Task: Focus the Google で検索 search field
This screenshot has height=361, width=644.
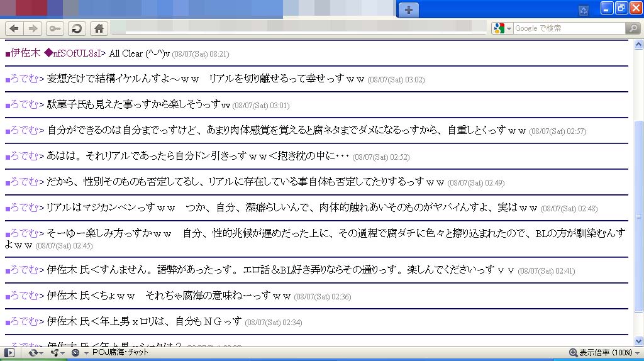Action: tap(569, 28)
